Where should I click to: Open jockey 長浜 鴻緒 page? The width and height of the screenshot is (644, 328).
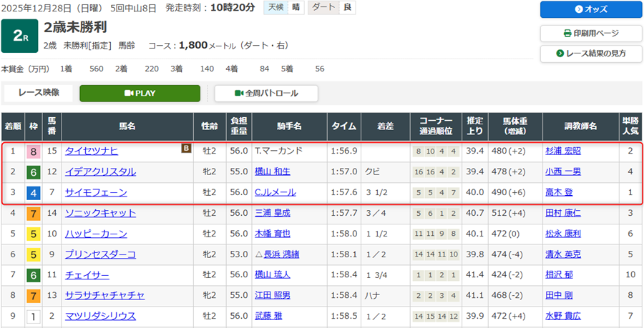pyautogui.click(x=281, y=254)
